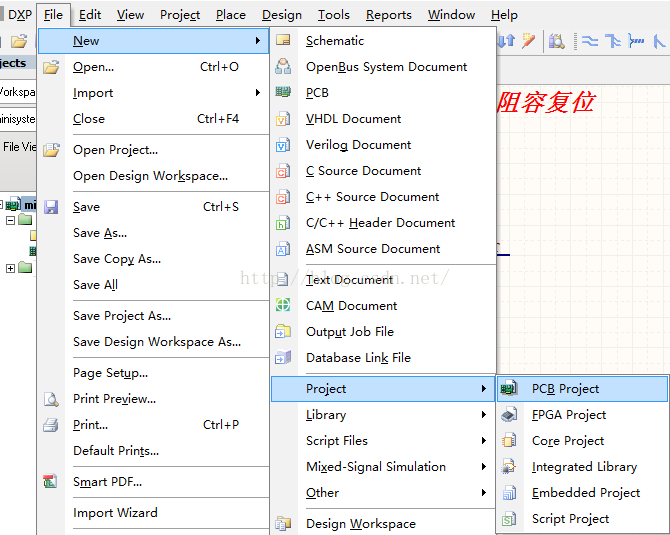The height and width of the screenshot is (535, 670).
Task: Click the Database Link File icon
Action: [x=283, y=357]
